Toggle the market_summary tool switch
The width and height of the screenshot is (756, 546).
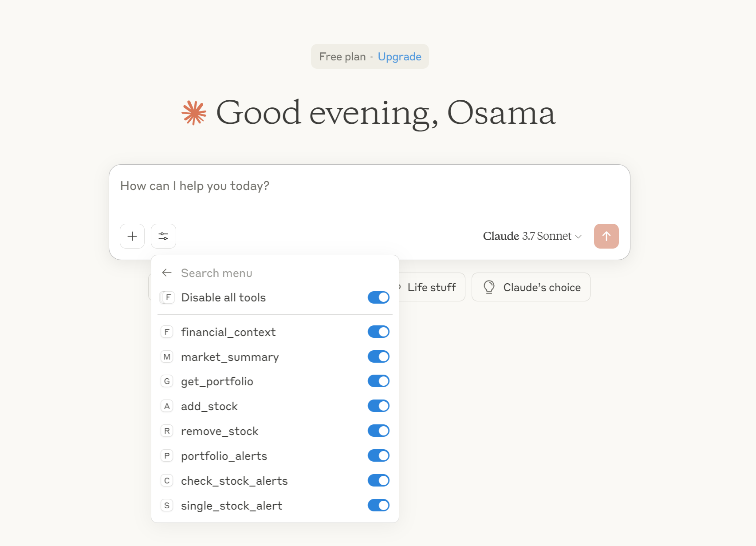click(378, 356)
